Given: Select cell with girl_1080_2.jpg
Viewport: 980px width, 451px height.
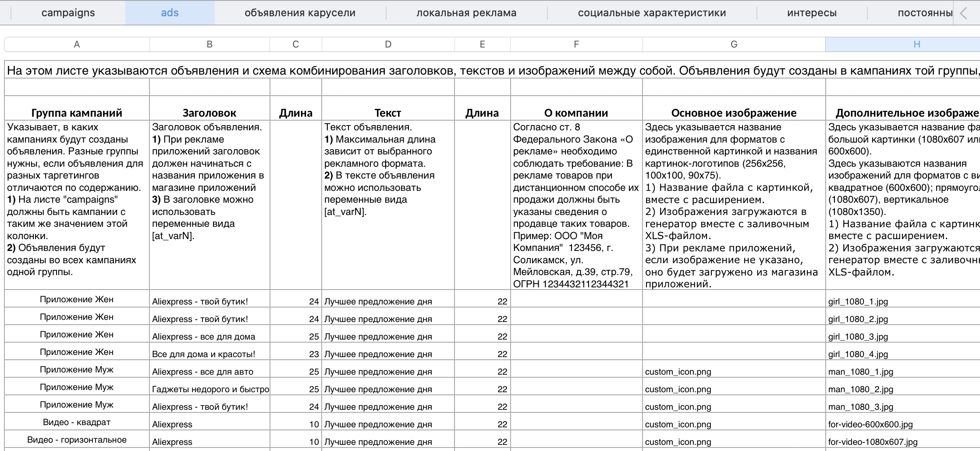Looking at the screenshot, I should (x=903, y=316).
